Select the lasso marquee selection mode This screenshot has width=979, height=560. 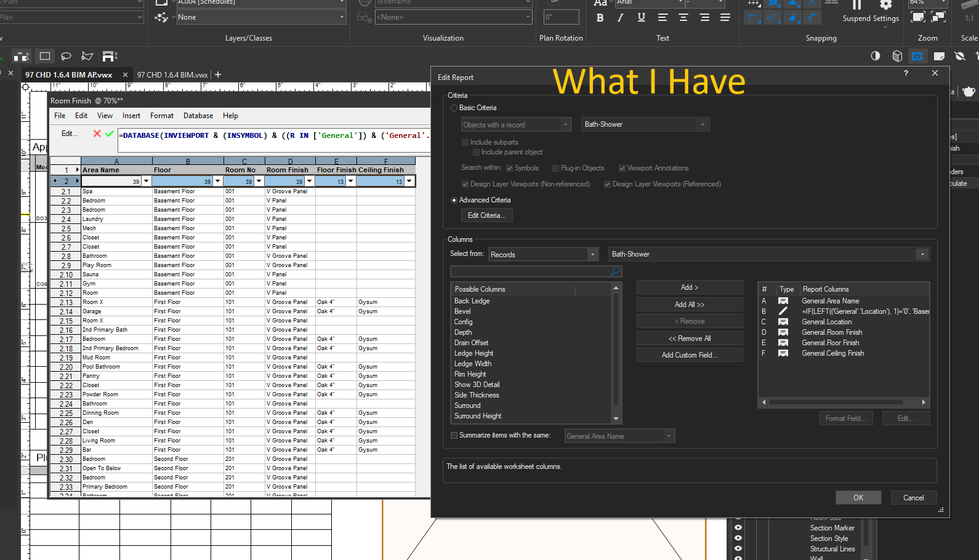(66, 57)
